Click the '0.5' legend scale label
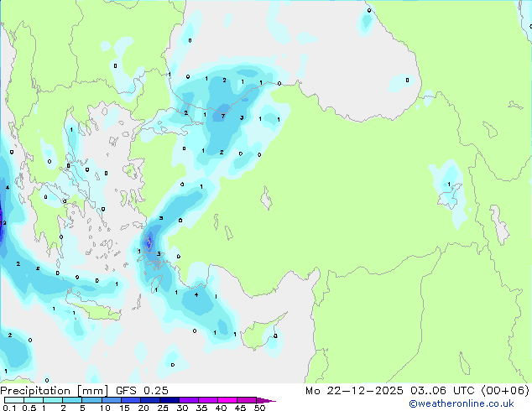The width and height of the screenshot is (532, 411). pos(29,408)
